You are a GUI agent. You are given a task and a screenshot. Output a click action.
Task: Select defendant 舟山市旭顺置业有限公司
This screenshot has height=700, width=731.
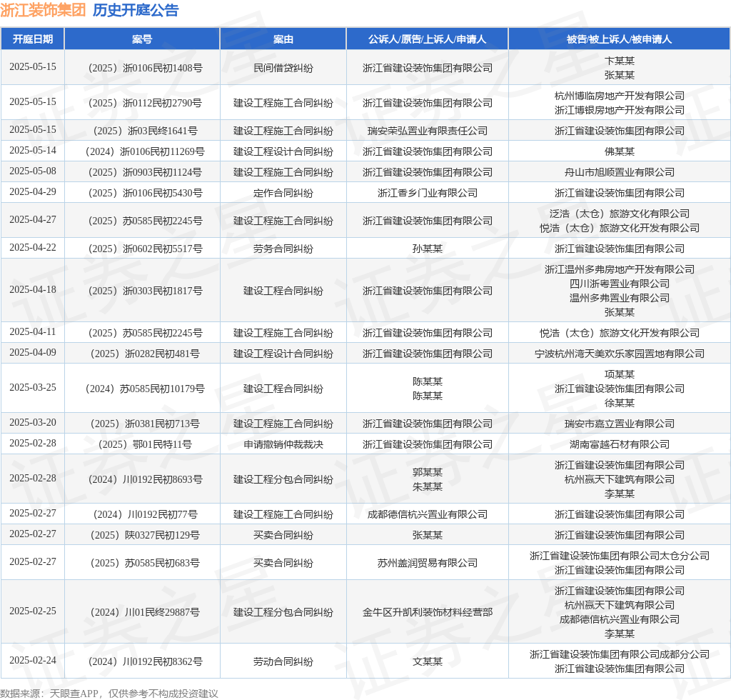pyautogui.click(x=619, y=173)
